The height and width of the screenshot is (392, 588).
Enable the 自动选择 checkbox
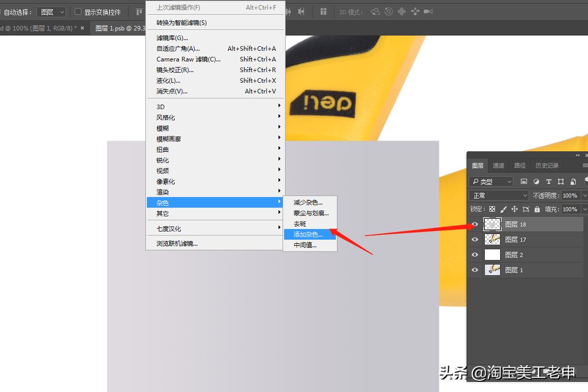(x=2, y=11)
